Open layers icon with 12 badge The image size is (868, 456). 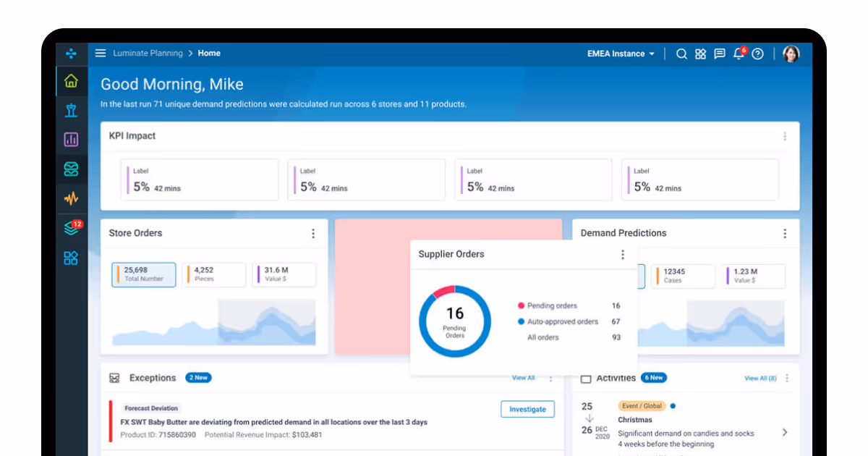coord(71,228)
